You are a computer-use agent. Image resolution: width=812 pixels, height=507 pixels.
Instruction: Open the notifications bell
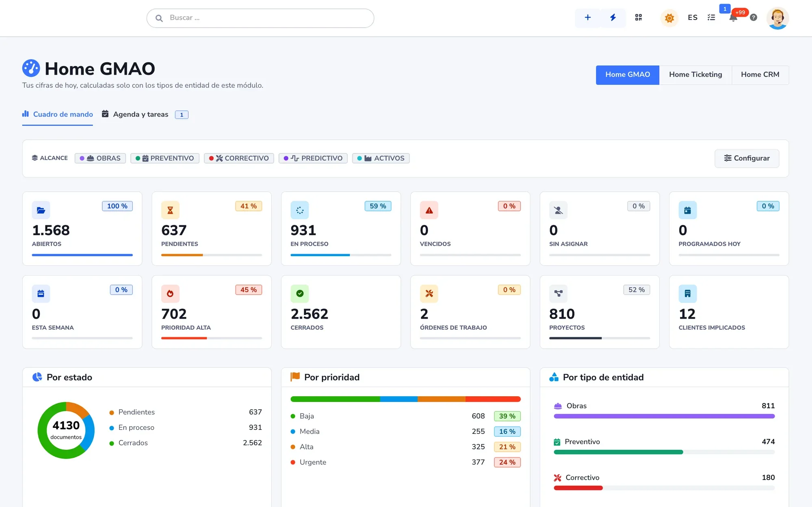tap(733, 18)
